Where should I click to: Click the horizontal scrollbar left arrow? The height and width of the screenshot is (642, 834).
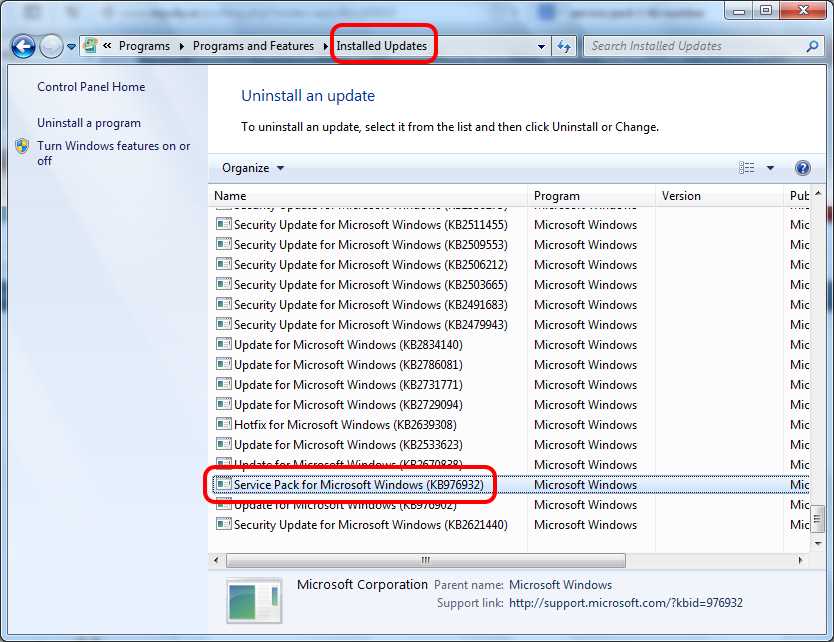pos(216,560)
